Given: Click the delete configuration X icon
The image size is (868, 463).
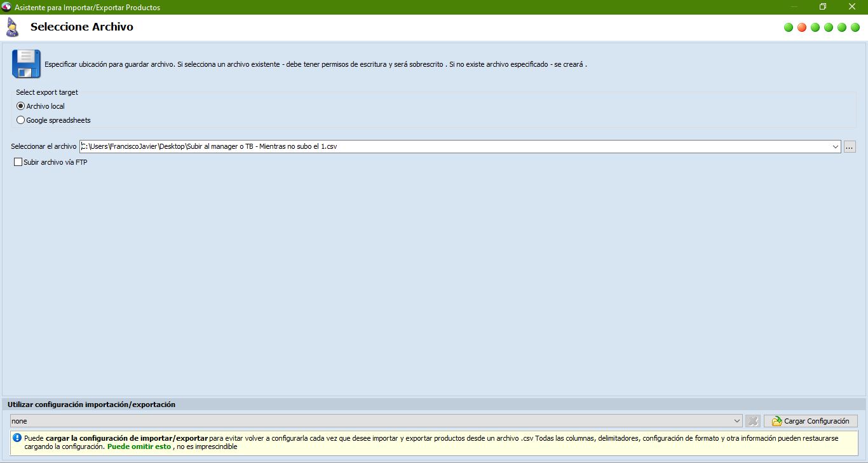Looking at the screenshot, I should click(752, 421).
